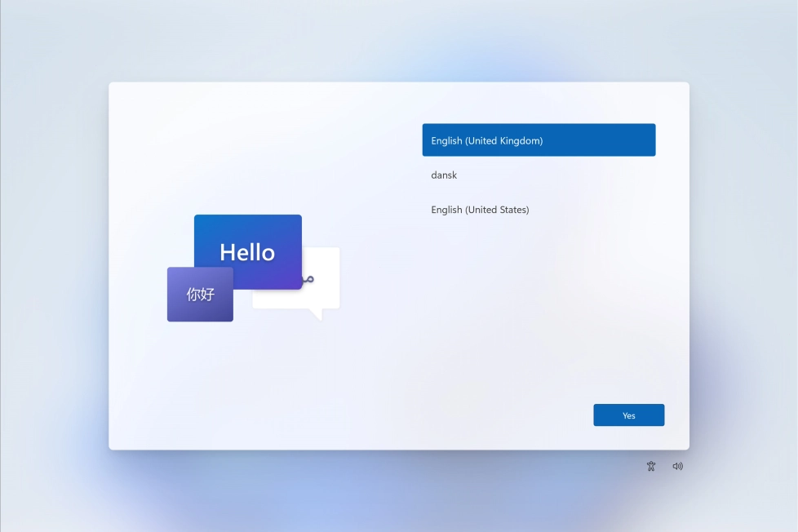Open the Accessibility options icon
This screenshot has width=798, height=532.
(651, 466)
